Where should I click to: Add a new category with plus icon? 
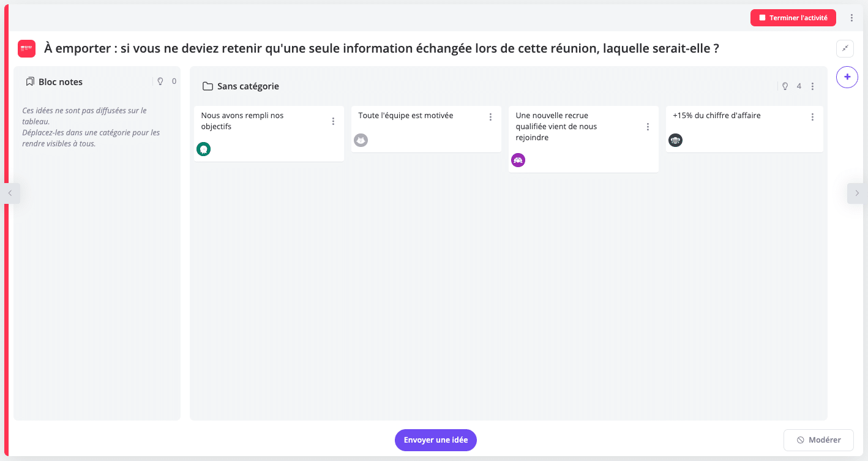[847, 77]
